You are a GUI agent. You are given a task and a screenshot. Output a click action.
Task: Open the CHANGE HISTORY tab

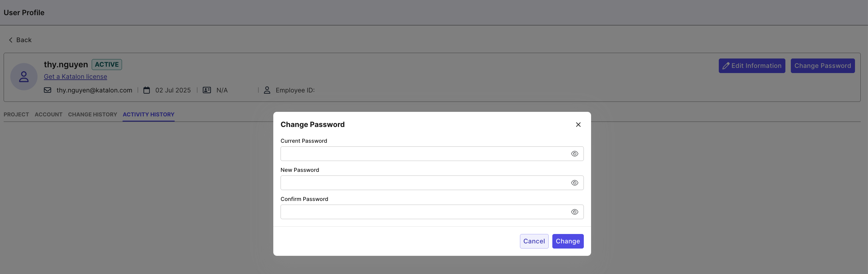[92, 114]
